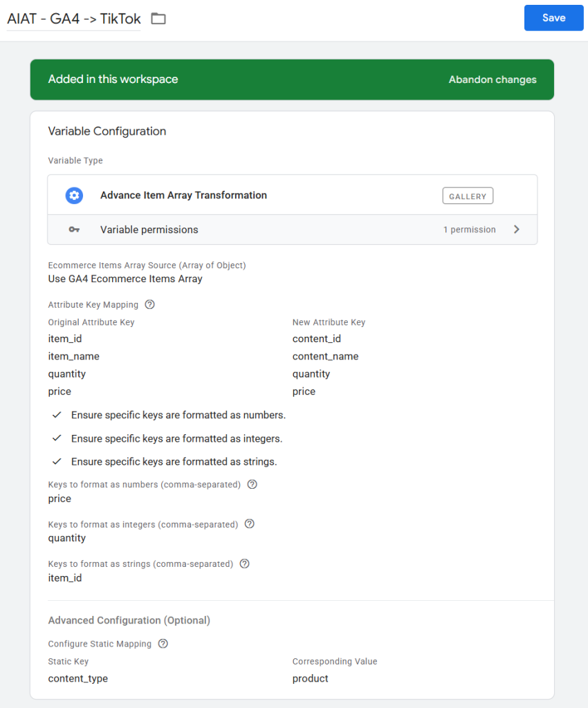Click Abandon changes link
Screen dimensions: 588x708
(x=493, y=80)
